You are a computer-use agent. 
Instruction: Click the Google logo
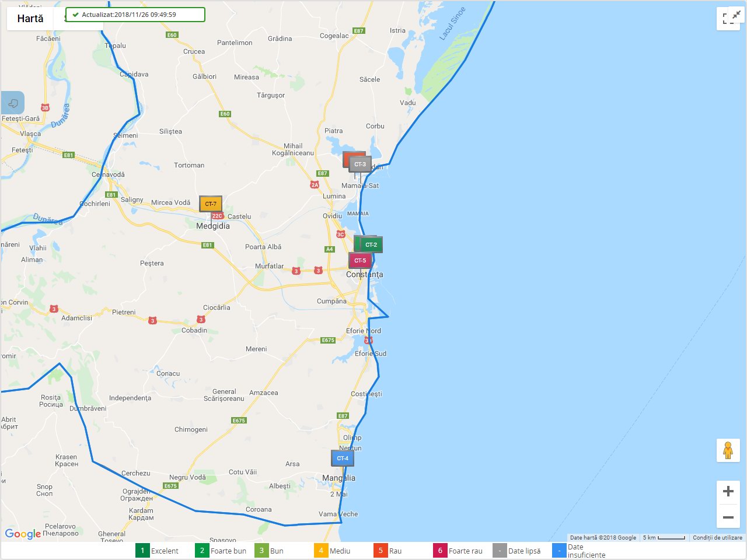23,534
